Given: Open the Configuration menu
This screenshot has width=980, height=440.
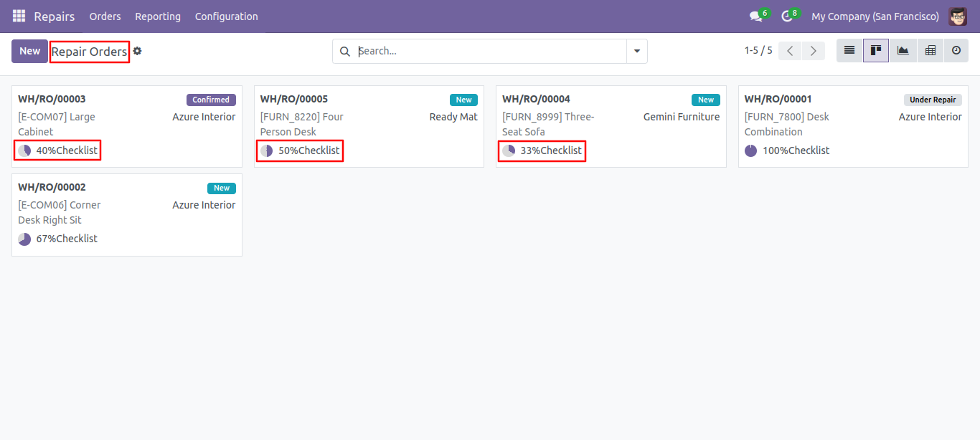Looking at the screenshot, I should [x=227, y=16].
